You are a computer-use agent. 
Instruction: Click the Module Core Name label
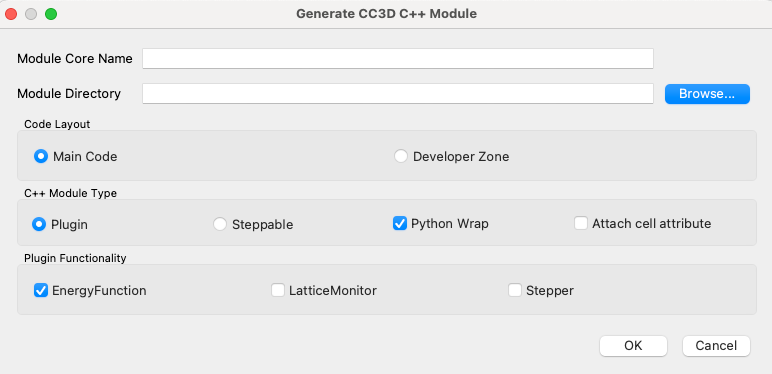75,59
